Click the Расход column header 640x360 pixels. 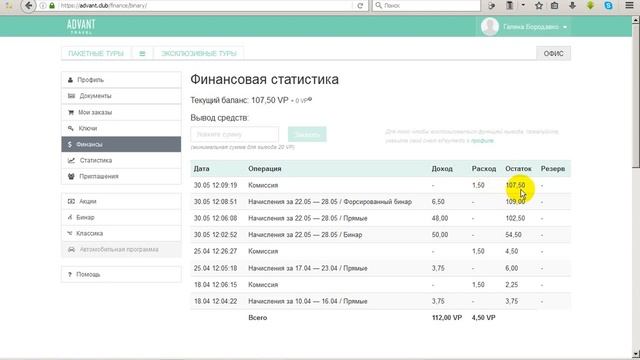pos(484,169)
